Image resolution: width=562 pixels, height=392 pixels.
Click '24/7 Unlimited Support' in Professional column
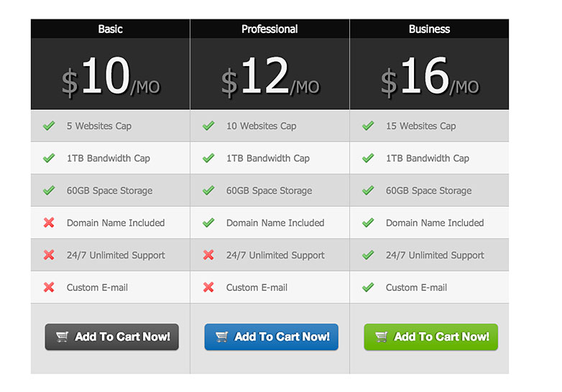275,256
